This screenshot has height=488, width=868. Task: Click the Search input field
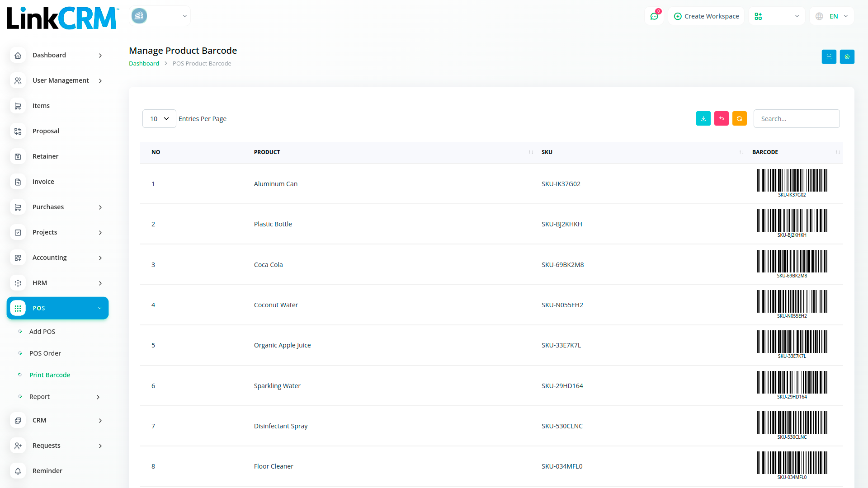tap(796, 119)
